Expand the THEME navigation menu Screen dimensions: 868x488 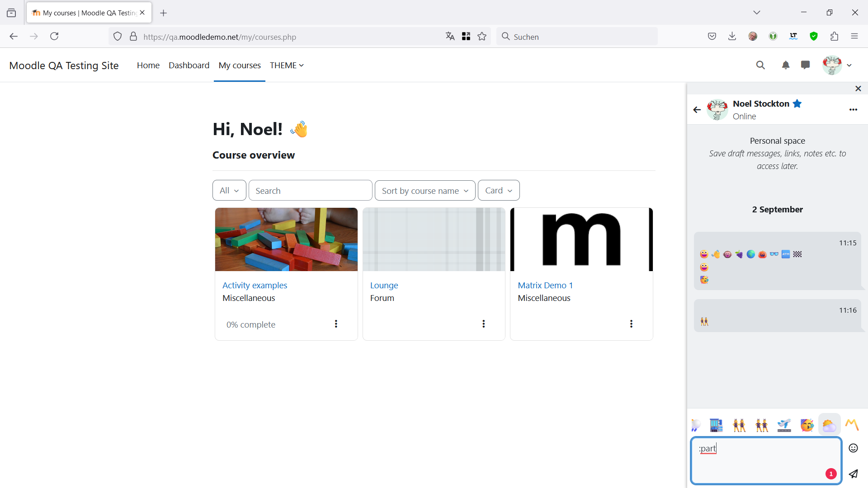287,66
